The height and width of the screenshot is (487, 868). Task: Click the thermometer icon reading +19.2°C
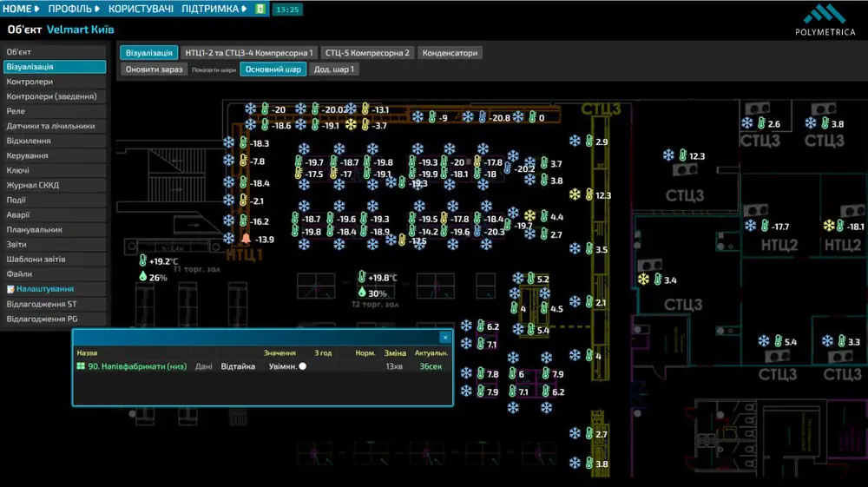[143, 260]
